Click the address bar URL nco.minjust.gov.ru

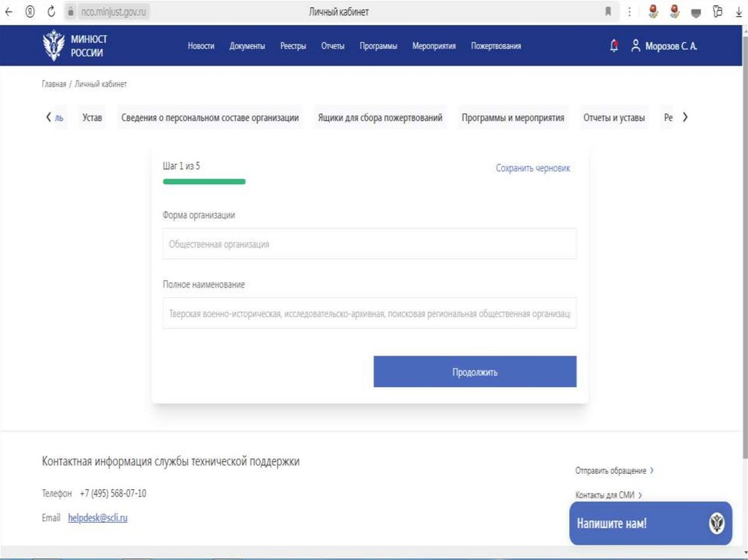tap(113, 12)
